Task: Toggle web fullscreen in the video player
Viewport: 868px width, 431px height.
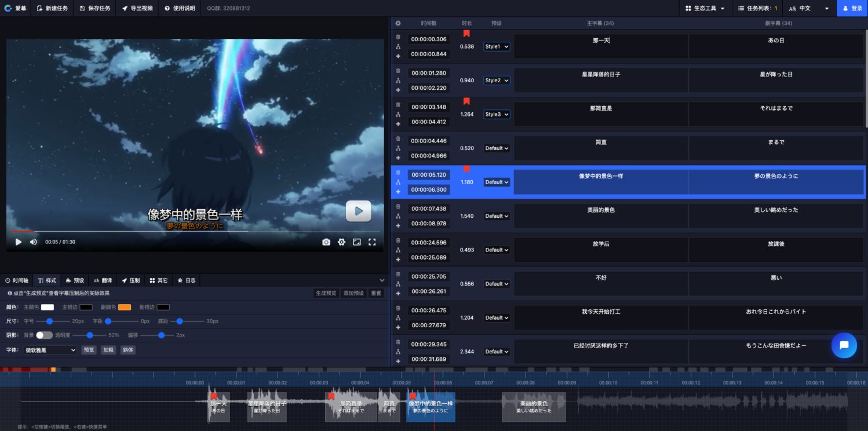Action: [x=357, y=242]
